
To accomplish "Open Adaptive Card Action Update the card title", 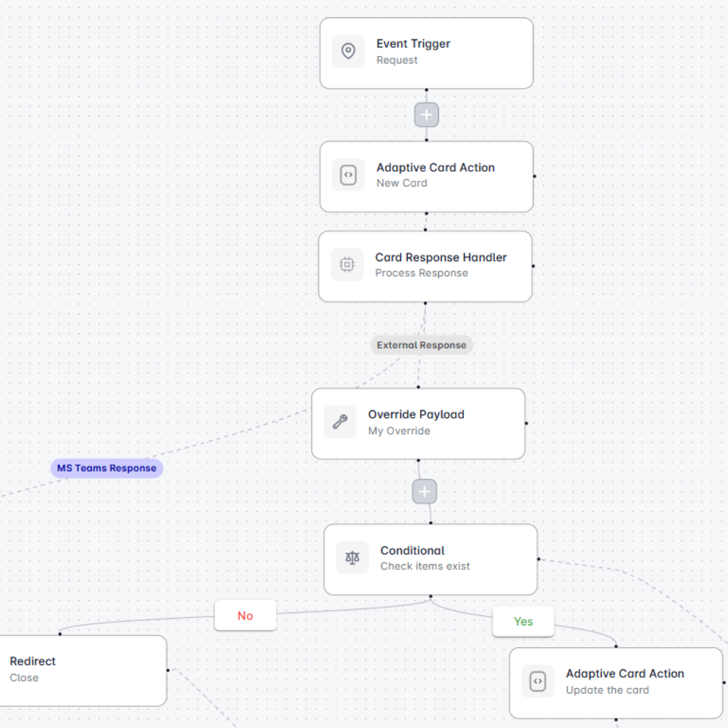I will [625, 673].
